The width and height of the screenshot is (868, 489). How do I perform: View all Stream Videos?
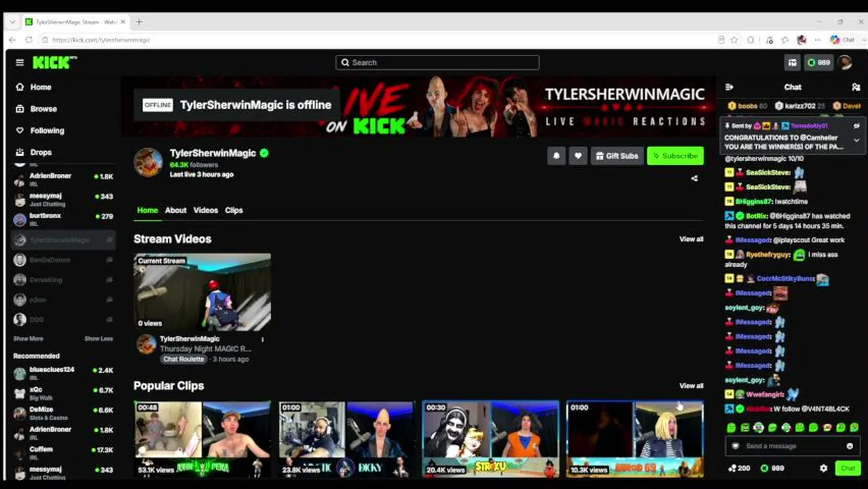point(691,239)
